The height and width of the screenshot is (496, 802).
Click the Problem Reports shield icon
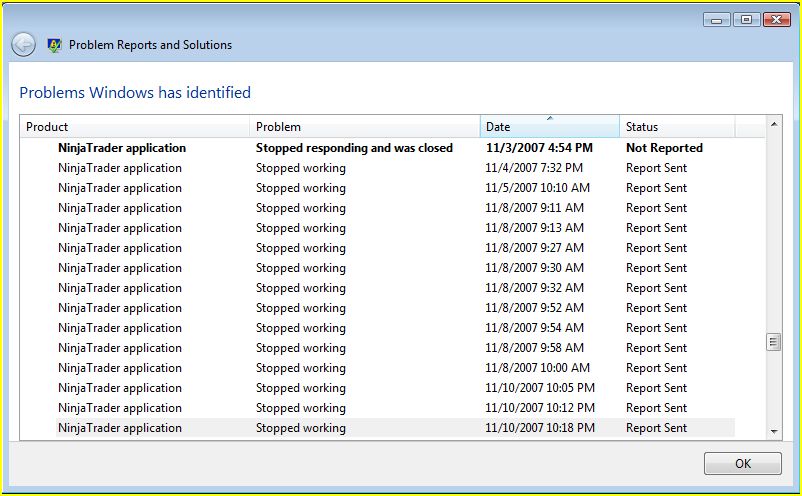coord(54,45)
